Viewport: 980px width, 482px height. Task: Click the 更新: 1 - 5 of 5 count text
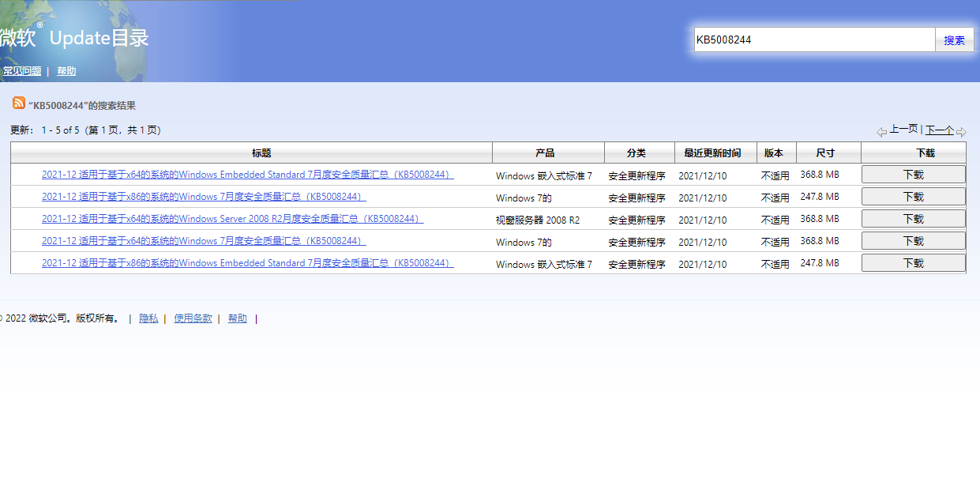(x=85, y=130)
